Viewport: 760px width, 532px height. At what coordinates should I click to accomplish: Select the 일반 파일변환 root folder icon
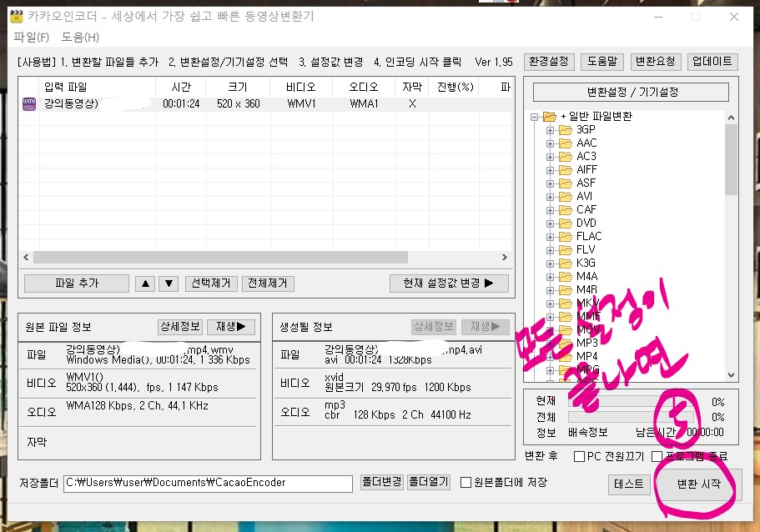[549, 116]
